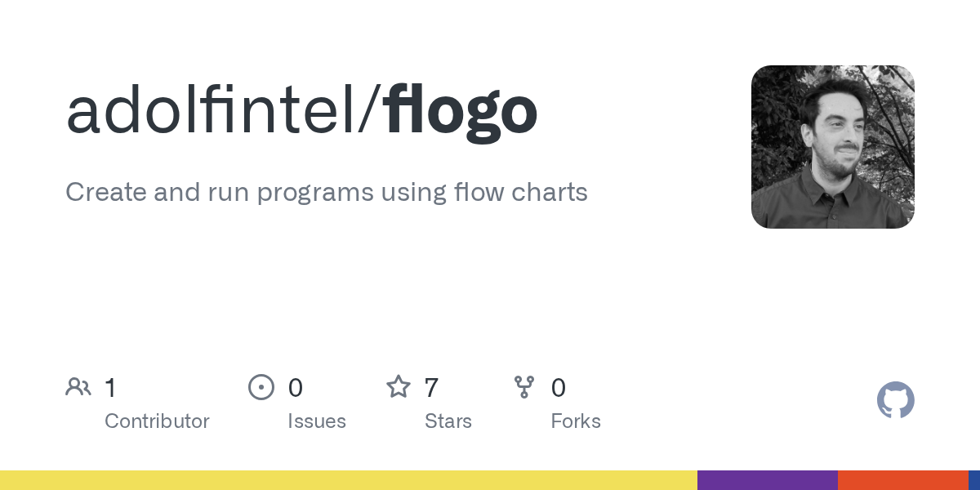Click the star icon
Screen dimensions: 980x490
tap(399, 387)
